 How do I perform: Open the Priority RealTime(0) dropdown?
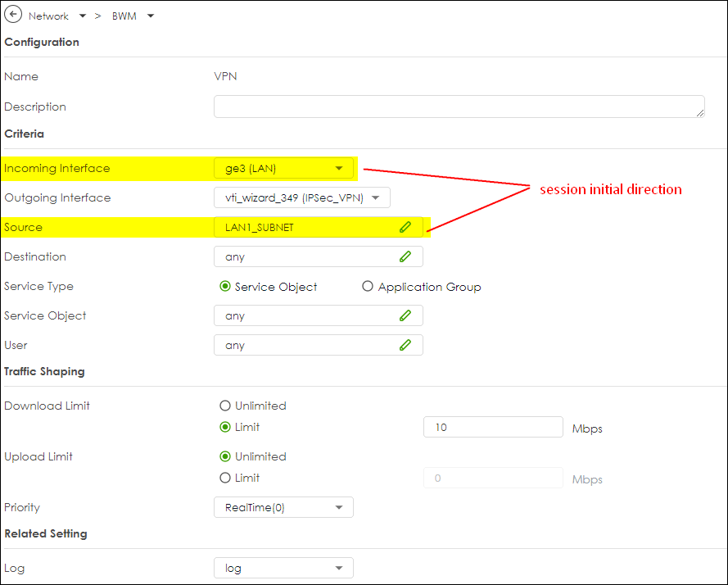click(x=283, y=507)
